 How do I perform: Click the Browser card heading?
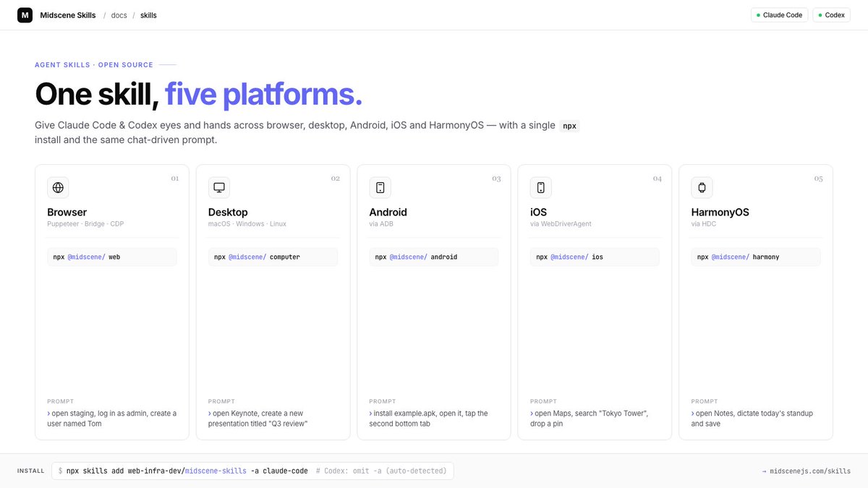(67, 213)
